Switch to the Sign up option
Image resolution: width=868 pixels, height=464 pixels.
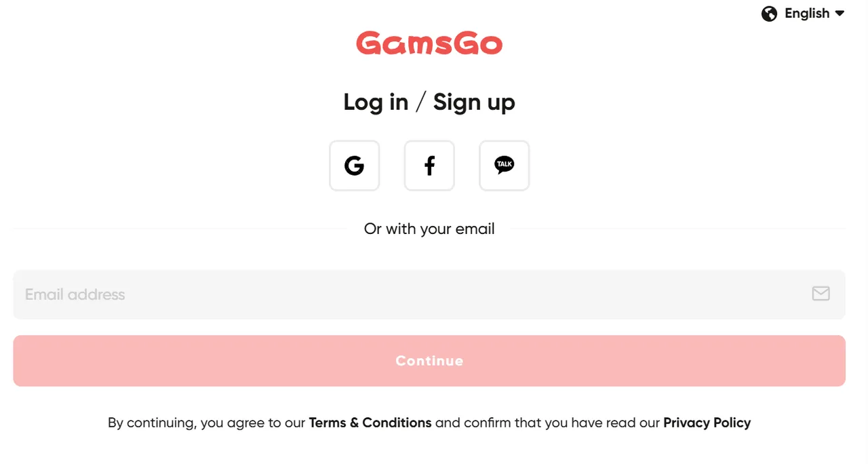[473, 102]
